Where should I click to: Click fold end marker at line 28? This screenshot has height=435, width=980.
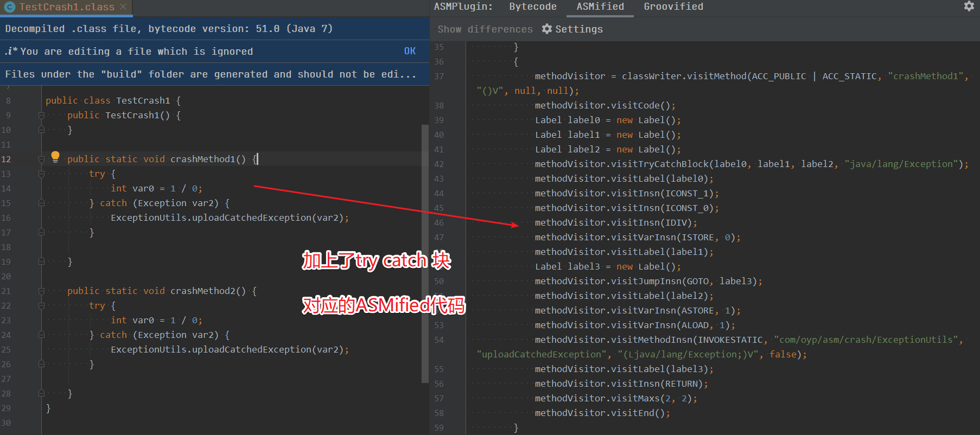point(41,393)
